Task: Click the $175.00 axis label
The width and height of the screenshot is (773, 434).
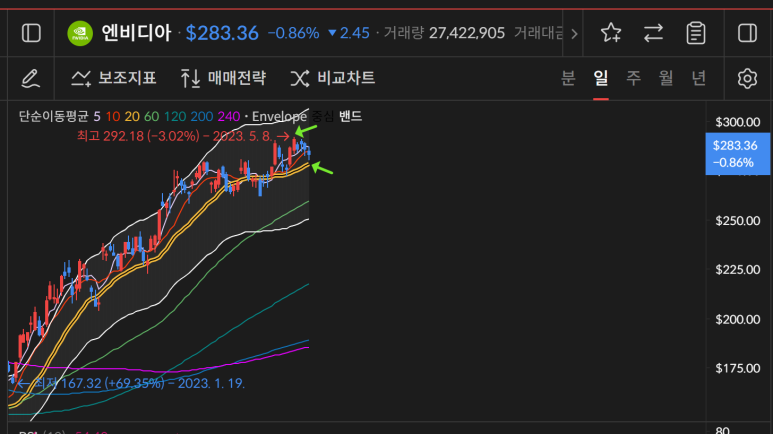Action: (x=738, y=368)
